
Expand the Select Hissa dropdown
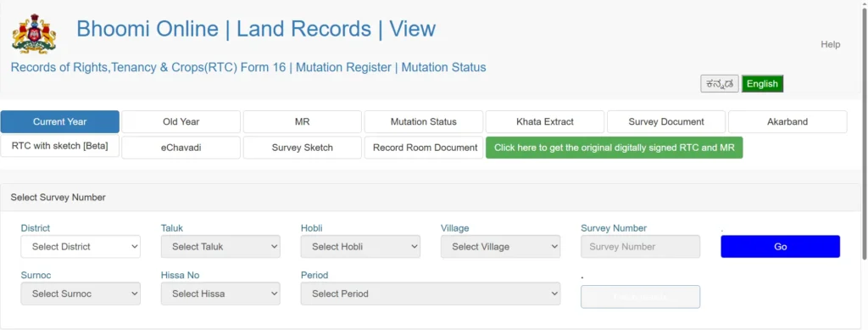coord(221,294)
